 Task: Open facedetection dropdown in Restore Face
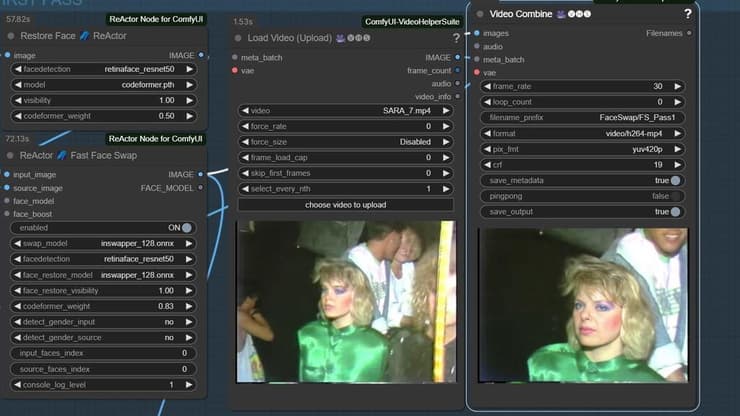(x=103, y=69)
